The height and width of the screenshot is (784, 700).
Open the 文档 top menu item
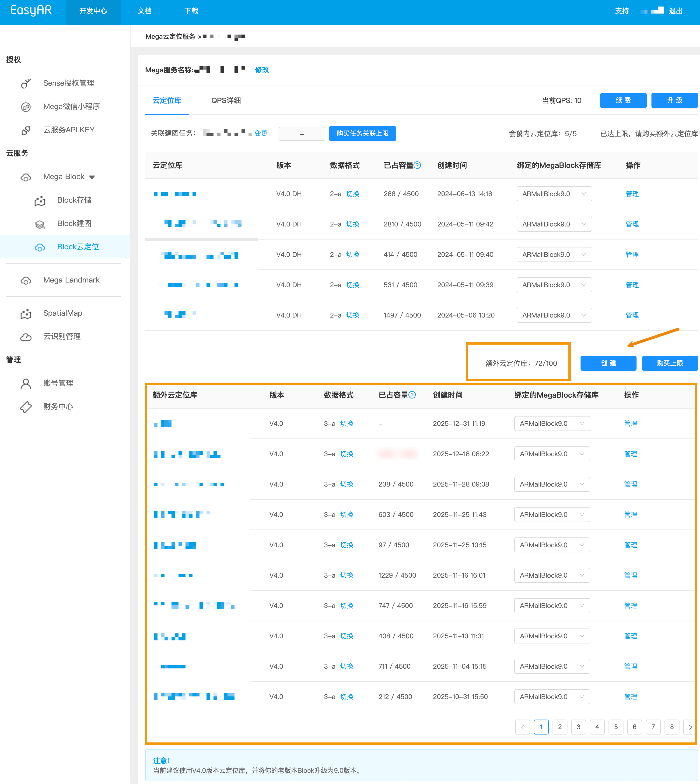pos(145,11)
